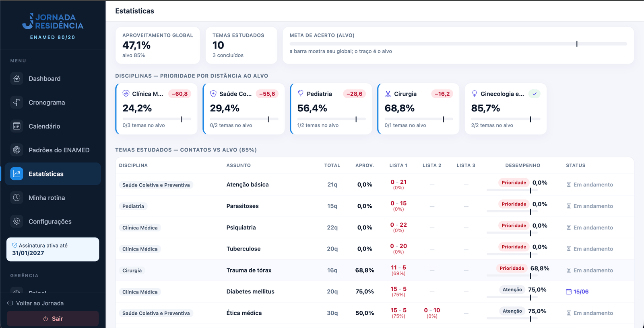The width and height of the screenshot is (644, 328).
Task: Click the Pediatria card icon
Action: click(x=301, y=94)
